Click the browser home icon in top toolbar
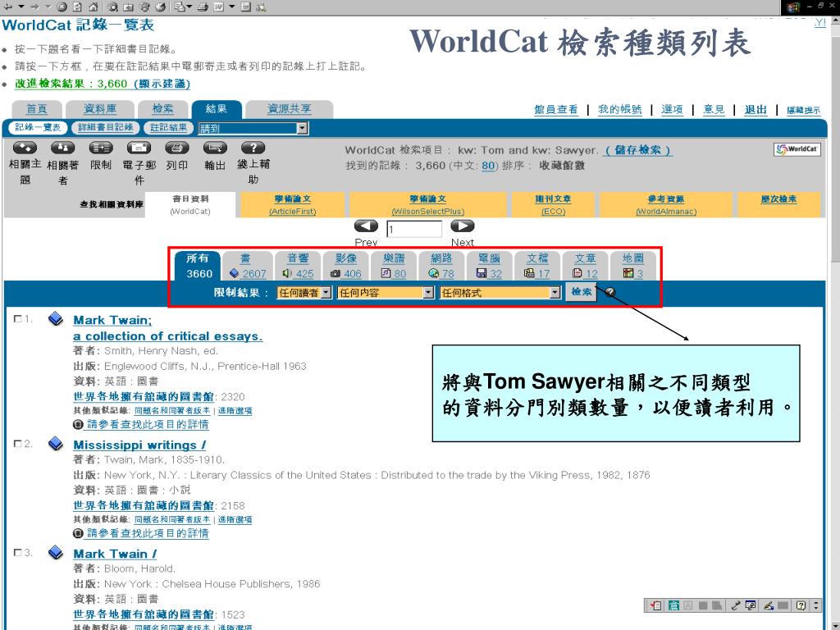 94,7
